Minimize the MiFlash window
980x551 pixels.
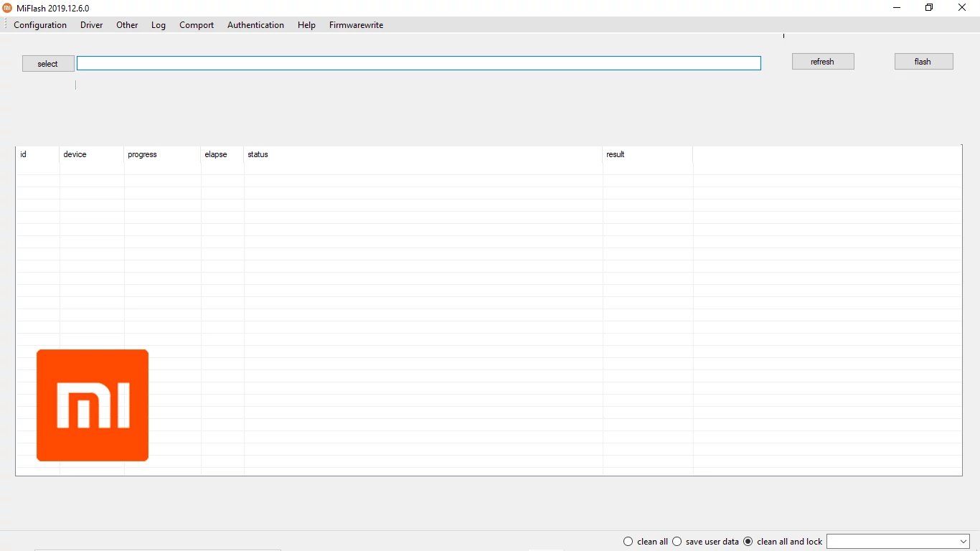(897, 8)
